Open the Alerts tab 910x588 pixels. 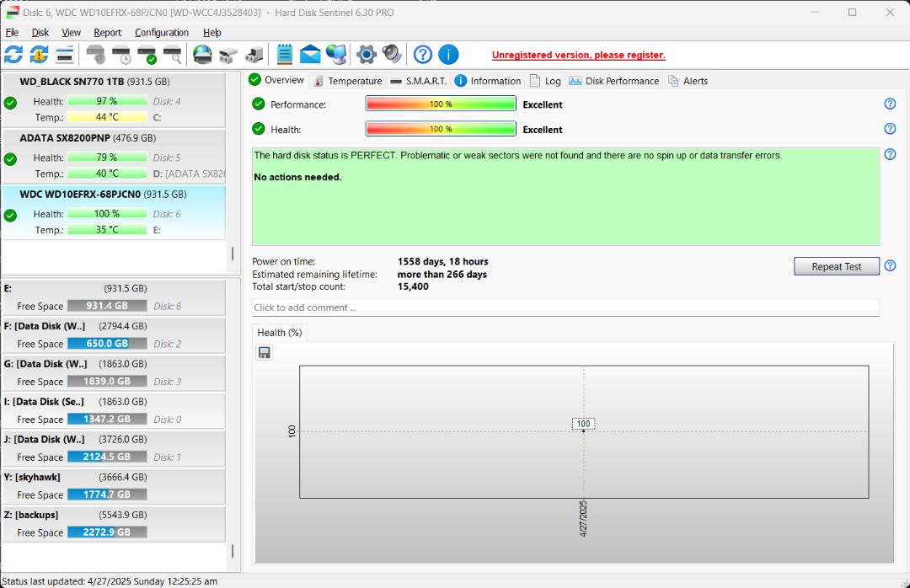pyautogui.click(x=688, y=81)
